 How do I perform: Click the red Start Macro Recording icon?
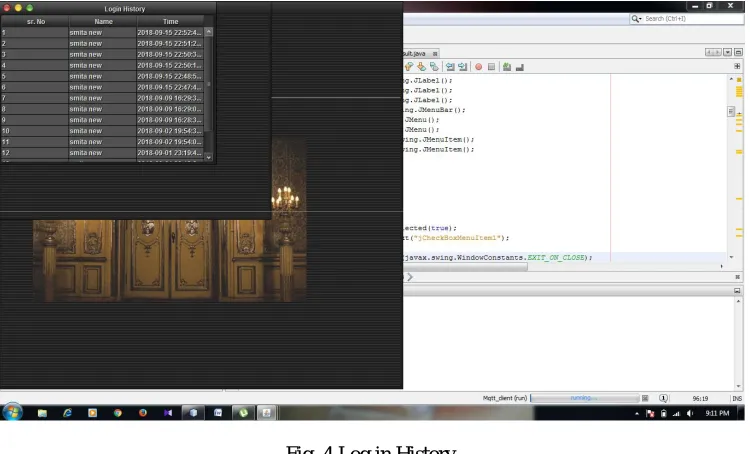(478, 67)
